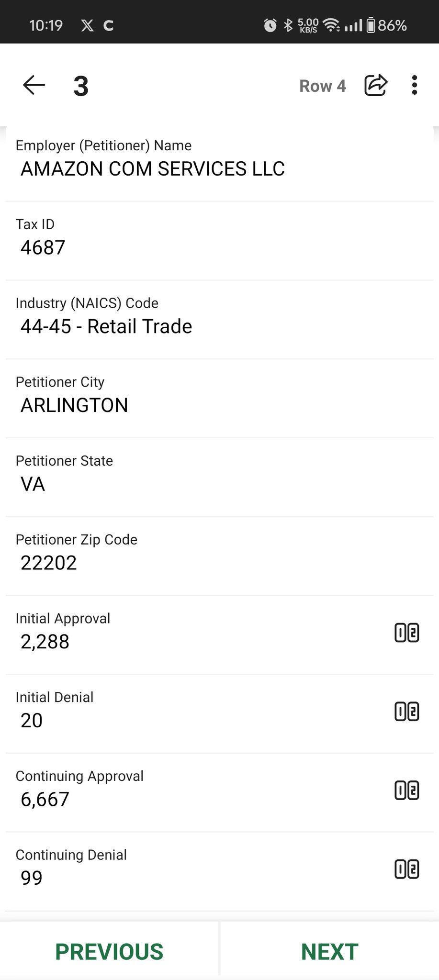Tap the alarm clock status icon
This screenshot has width=439, height=980.
270,25
